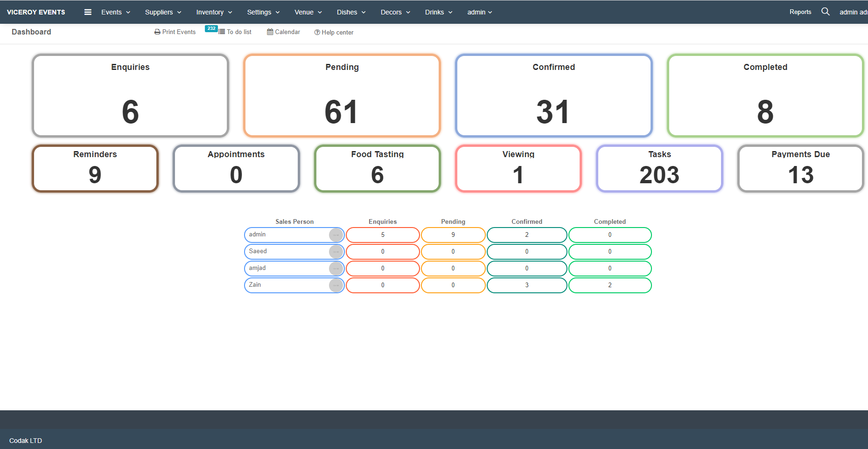Click Zain's Confirmed count of 3
The width and height of the screenshot is (868, 449).
527,285
